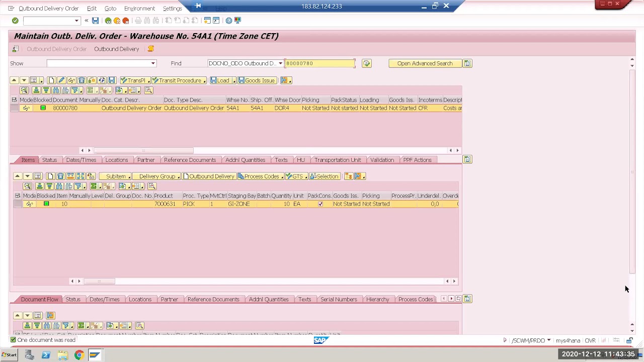The image size is (644, 362).
Task: Click the Details magnifier icon in the header grid toolbar
Action: point(24,90)
